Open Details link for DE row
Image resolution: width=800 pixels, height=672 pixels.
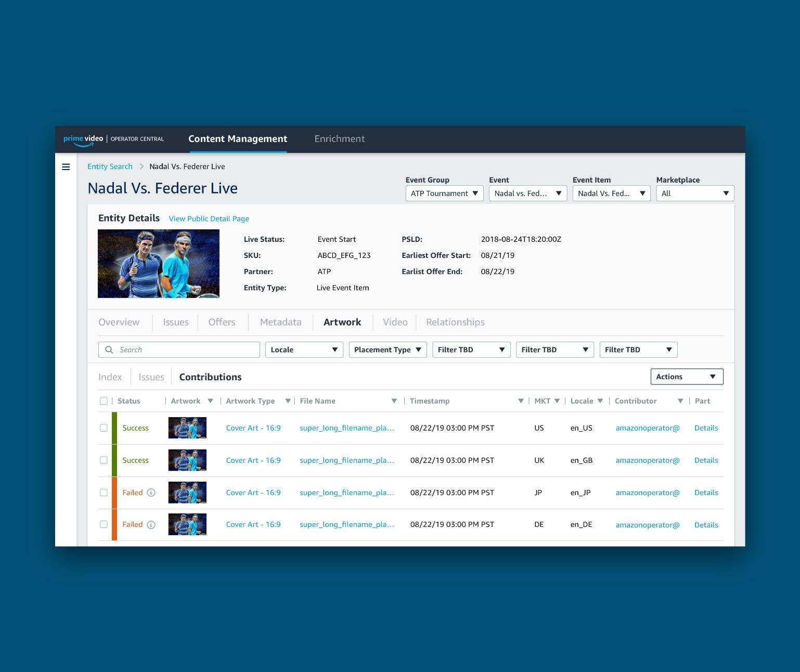[x=706, y=525]
